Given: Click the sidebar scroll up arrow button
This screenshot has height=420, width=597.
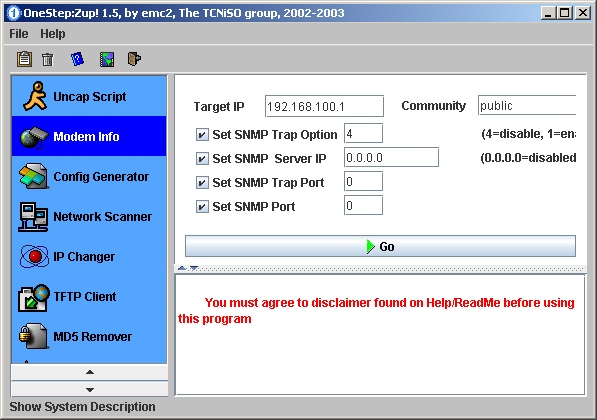Looking at the screenshot, I should [x=89, y=372].
